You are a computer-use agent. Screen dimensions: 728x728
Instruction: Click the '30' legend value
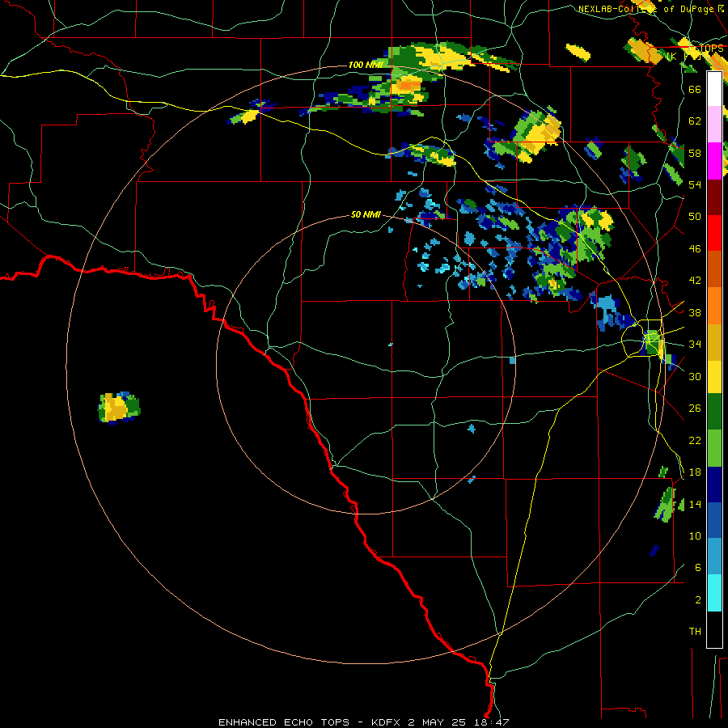tap(695, 376)
